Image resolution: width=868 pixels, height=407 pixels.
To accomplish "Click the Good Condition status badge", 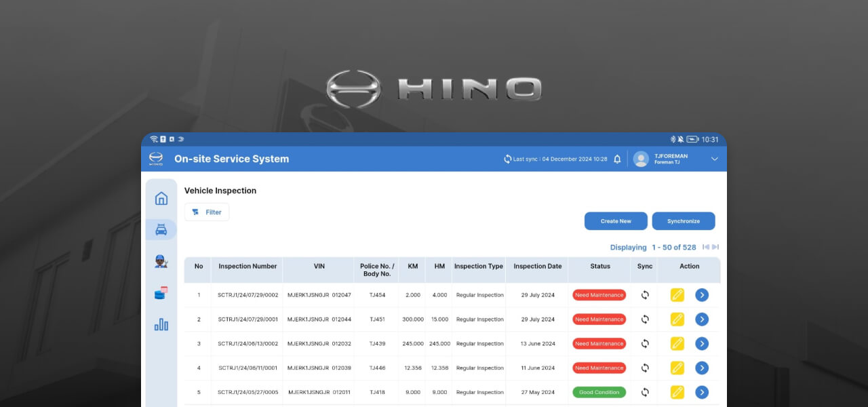I will (599, 392).
